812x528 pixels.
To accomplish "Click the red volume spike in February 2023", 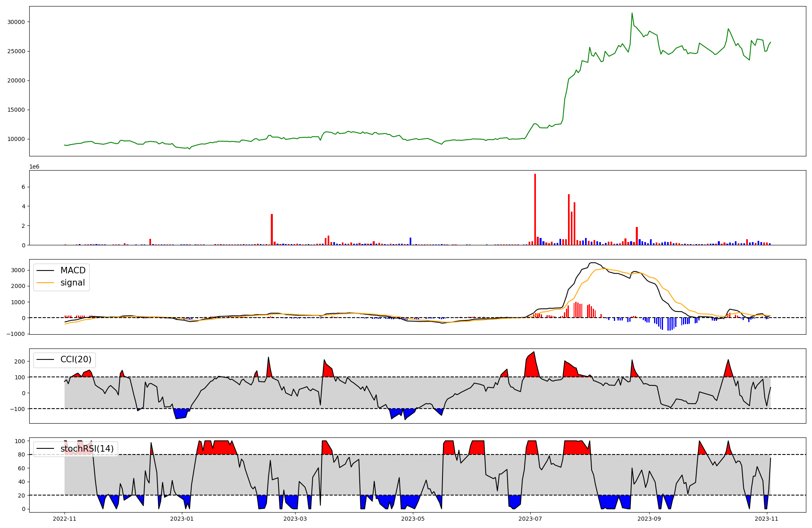I will pos(272,229).
